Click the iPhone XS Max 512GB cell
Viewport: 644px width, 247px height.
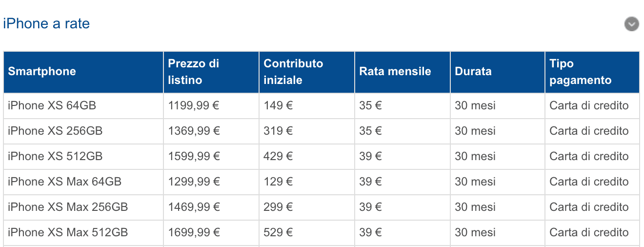pyautogui.click(x=83, y=232)
